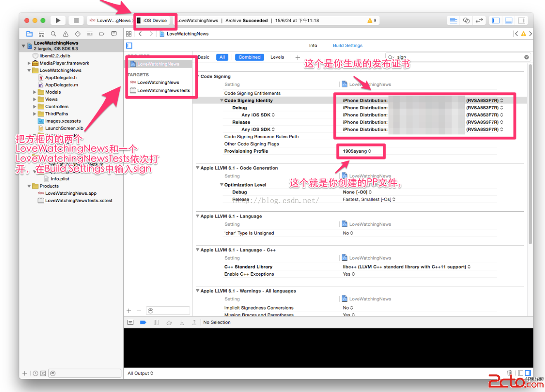Expand the Views folder

pyautogui.click(x=35, y=99)
